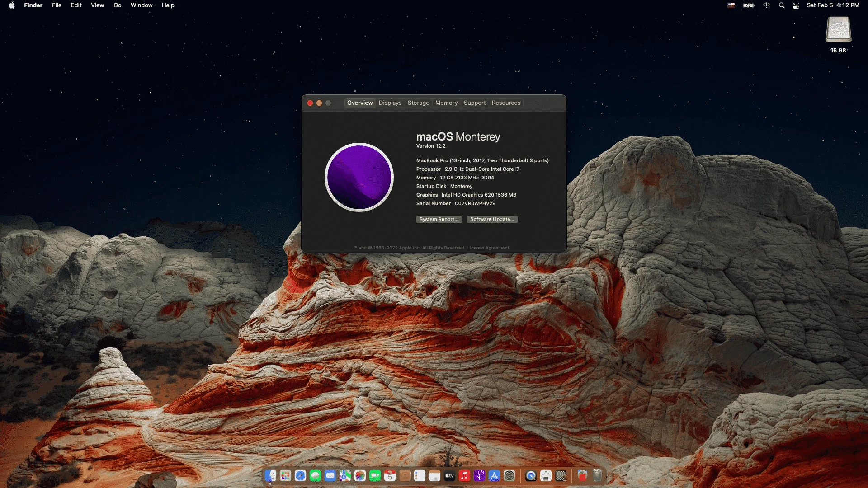Screen dimensions: 868x488
Task: Open the Window menu
Action: click(142, 5)
